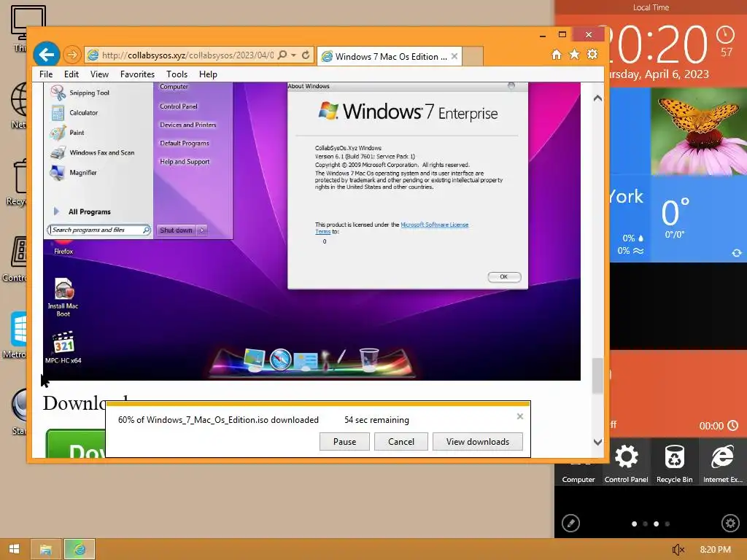Screen dimensions: 747x560
Task: Click the sidebar settings gear icon
Action: pyautogui.click(x=730, y=523)
